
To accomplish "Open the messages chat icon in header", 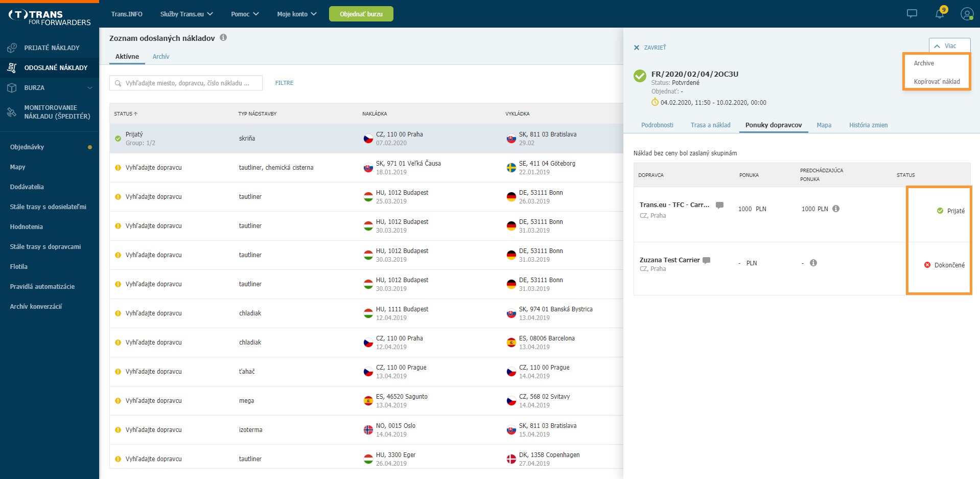I will coord(912,14).
